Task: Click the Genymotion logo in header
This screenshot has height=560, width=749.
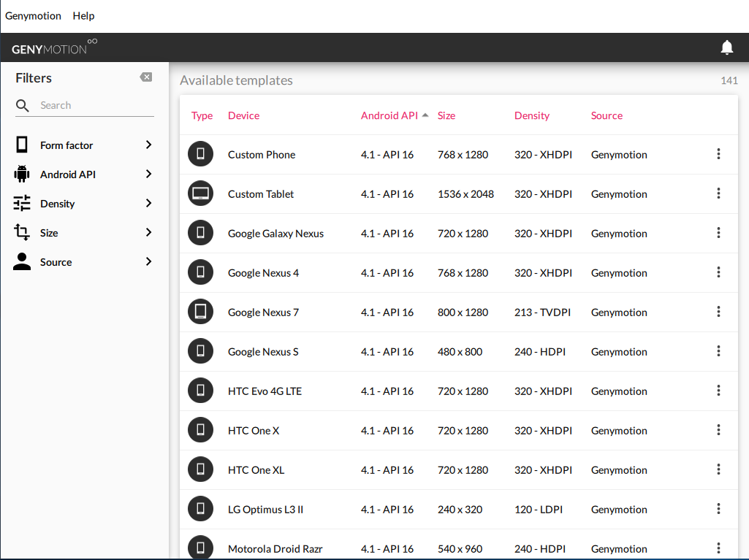Action: [x=54, y=47]
